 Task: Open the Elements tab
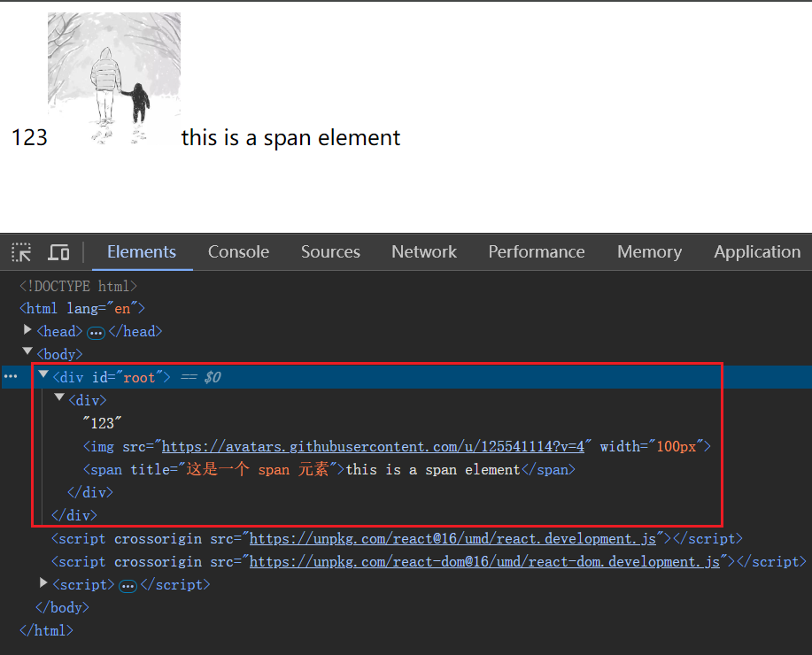[142, 251]
